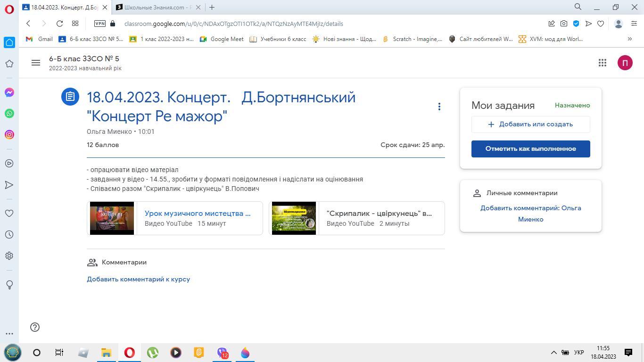Open uTorrent from the taskbar
Image resolution: width=644 pixels, height=362 pixels.
coord(152,353)
